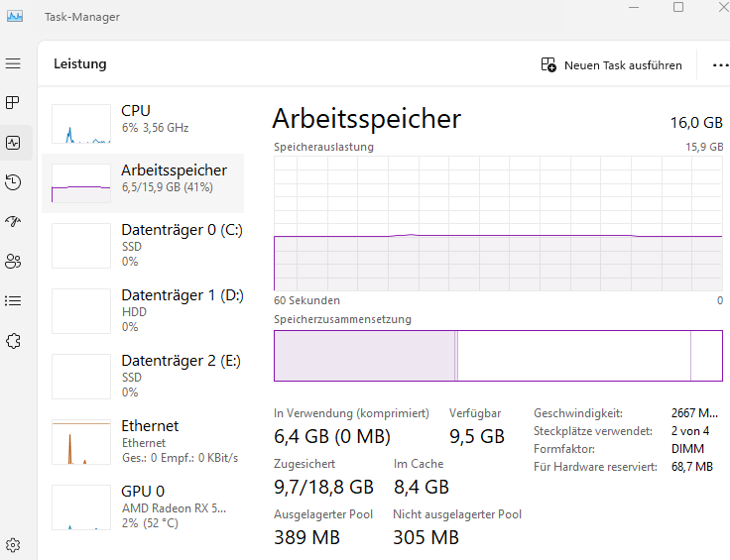Screen dimensions: 730x560
Task: Open the Ethernet network graph
Action: tap(147, 441)
